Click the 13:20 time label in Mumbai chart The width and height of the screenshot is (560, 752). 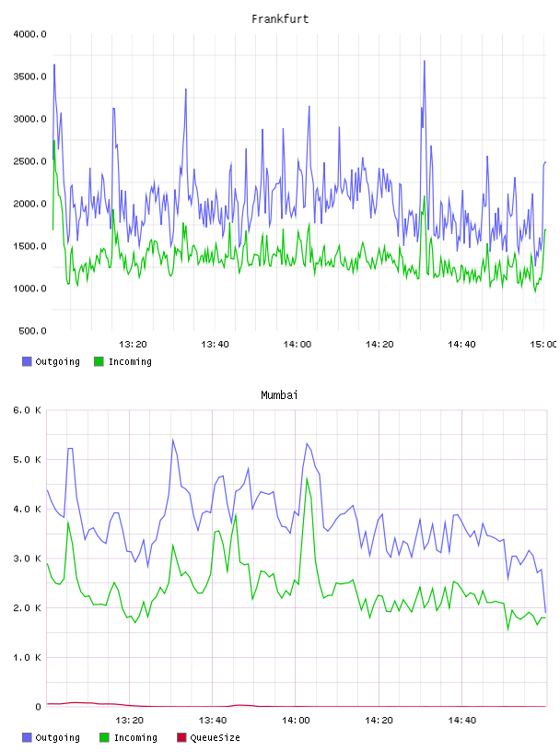pos(130,721)
